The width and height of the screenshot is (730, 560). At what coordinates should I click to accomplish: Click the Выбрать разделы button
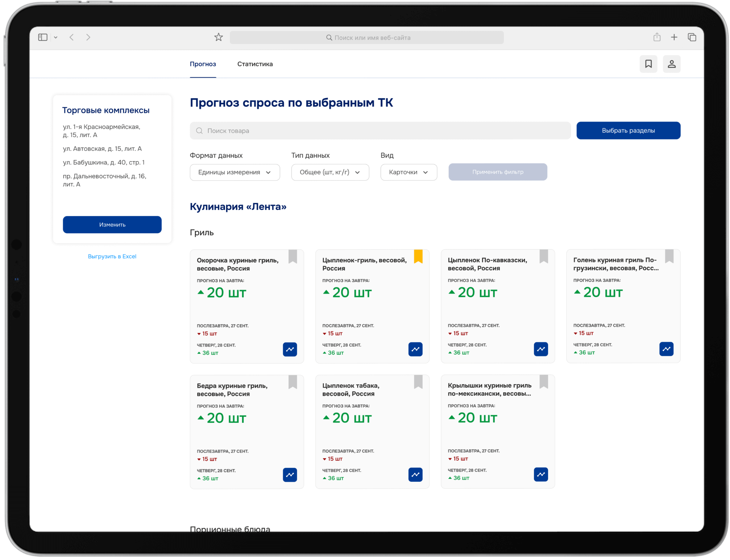point(629,131)
